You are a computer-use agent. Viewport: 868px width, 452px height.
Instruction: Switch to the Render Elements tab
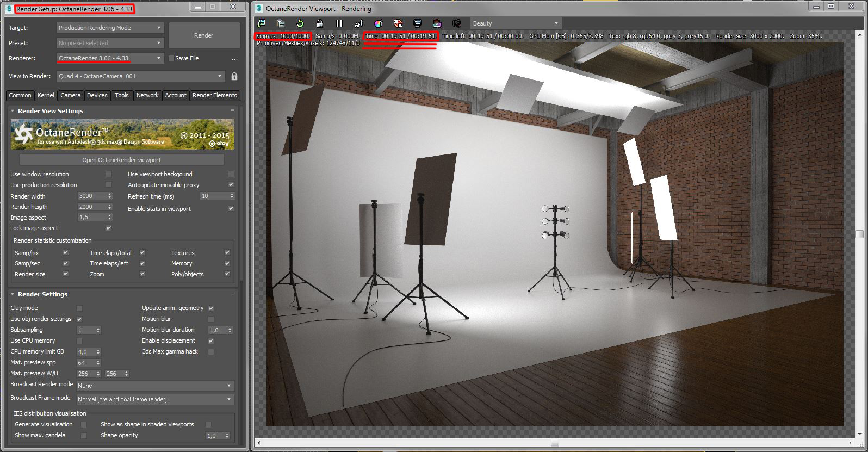click(x=214, y=95)
